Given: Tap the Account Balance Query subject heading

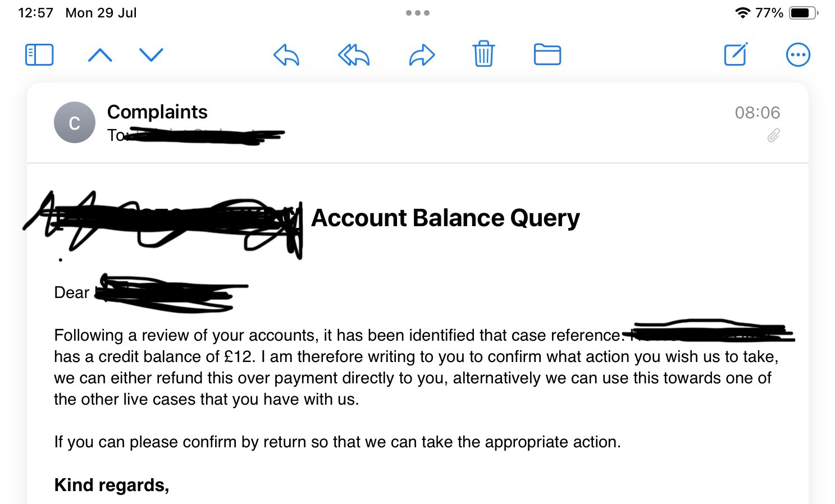Looking at the screenshot, I should click(445, 218).
